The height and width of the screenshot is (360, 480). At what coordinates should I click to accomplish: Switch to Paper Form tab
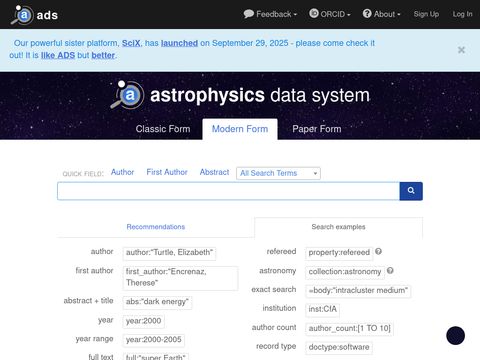317,129
